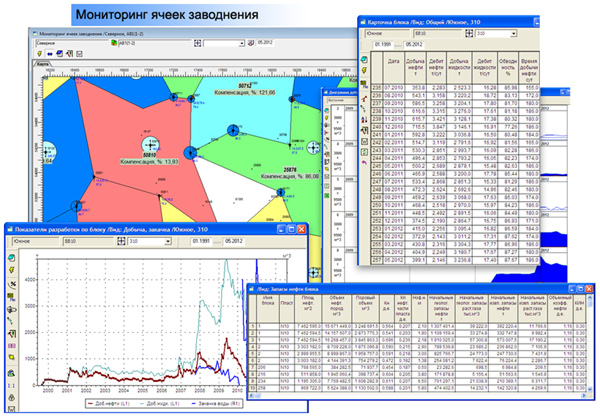Maximize the indicators window
This screenshot has height=419, width=600.
click(291, 229)
